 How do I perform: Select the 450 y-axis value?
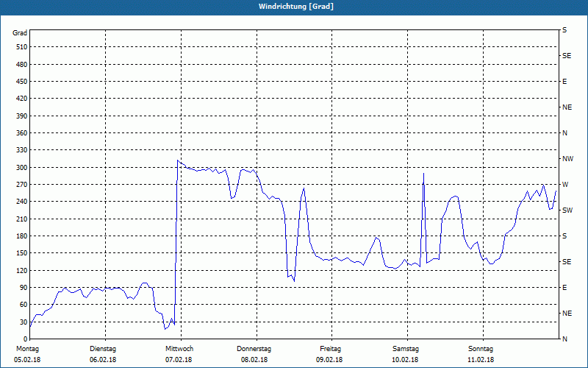[x=22, y=82]
